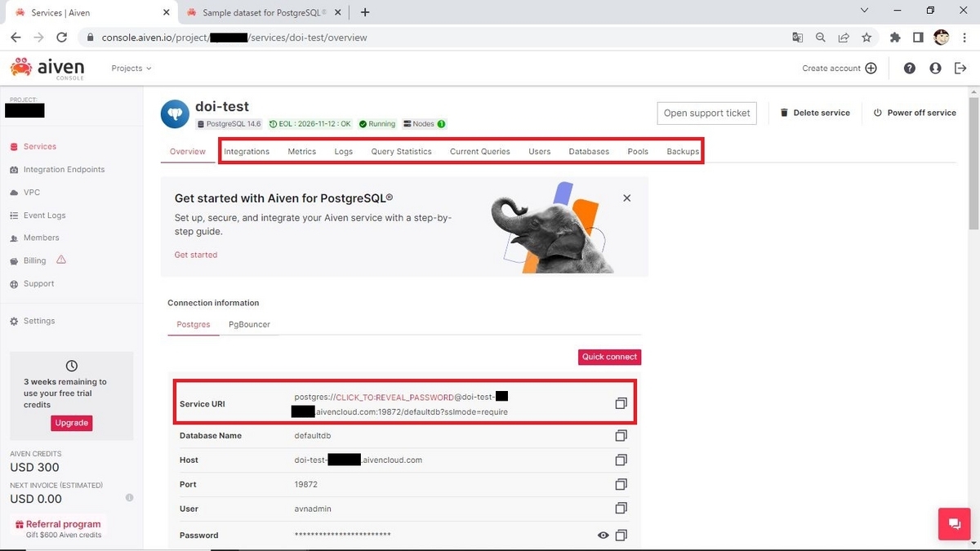Image resolution: width=980 pixels, height=551 pixels.
Task: Open the browser side panel icon
Action: tap(918, 38)
